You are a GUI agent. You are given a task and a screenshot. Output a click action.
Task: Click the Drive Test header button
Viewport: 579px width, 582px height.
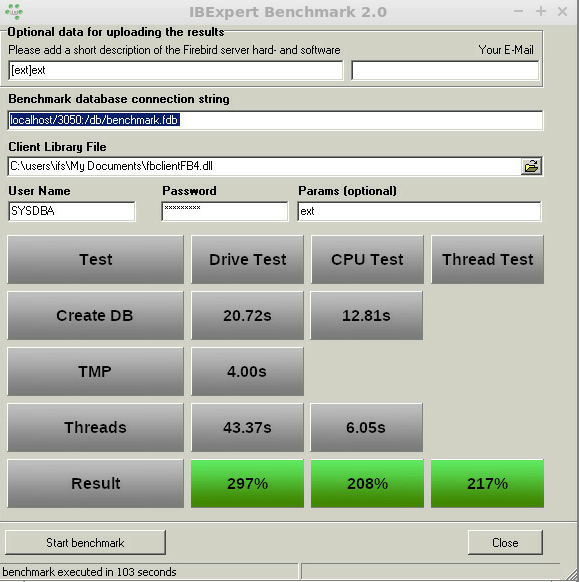point(248,259)
